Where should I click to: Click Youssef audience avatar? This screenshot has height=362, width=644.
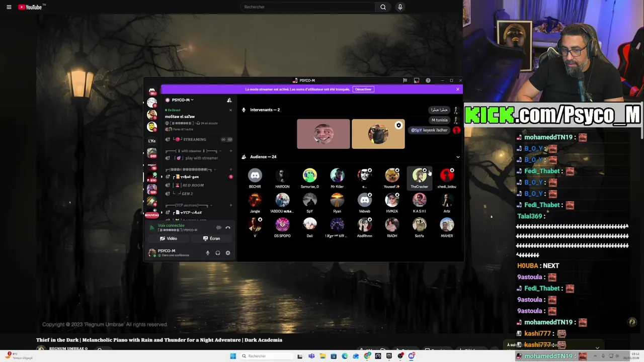[392, 175]
